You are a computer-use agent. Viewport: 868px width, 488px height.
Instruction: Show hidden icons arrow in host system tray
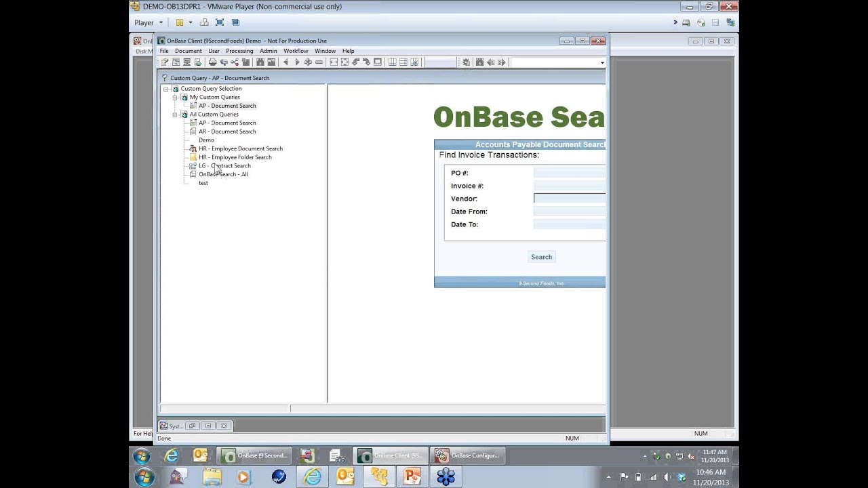click(608, 477)
